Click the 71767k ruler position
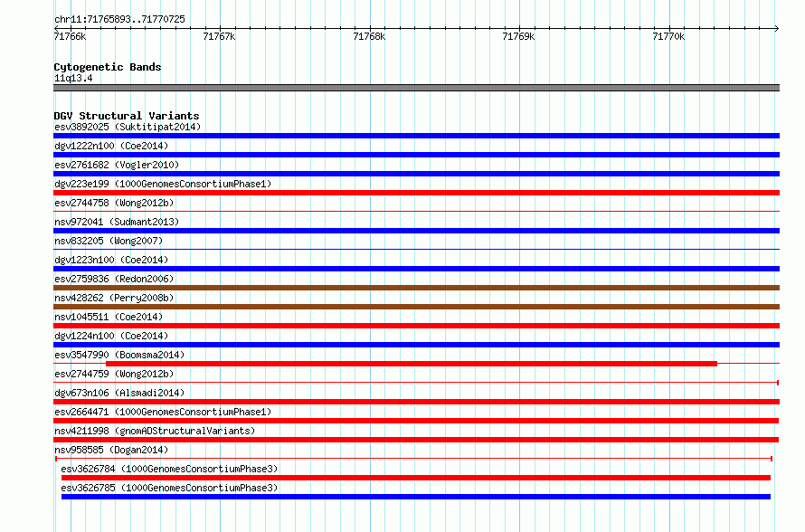This screenshot has width=805, height=532. click(219, 36)
